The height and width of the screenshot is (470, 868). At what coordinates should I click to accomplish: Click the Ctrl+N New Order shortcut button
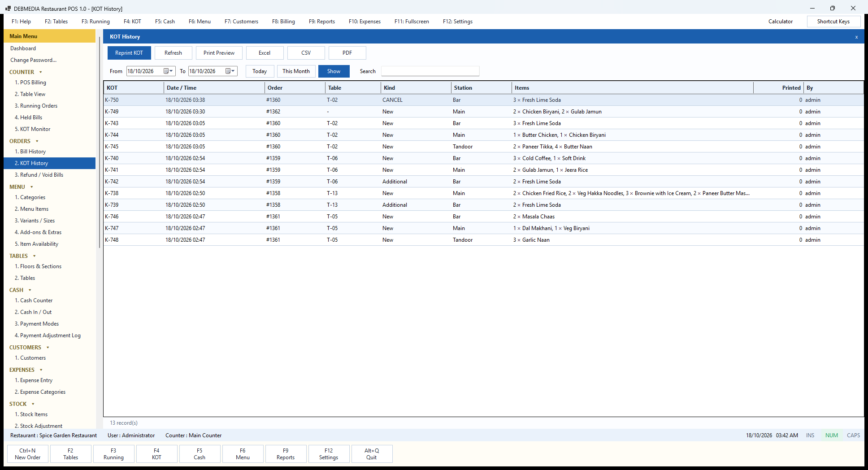(x=28, y=454)
